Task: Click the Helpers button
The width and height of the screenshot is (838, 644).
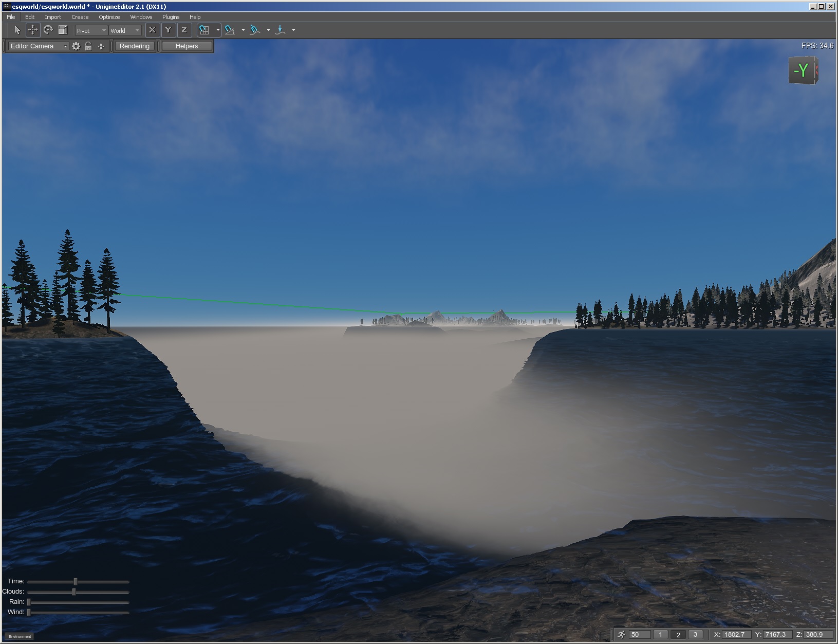Action: pos(187,46)
